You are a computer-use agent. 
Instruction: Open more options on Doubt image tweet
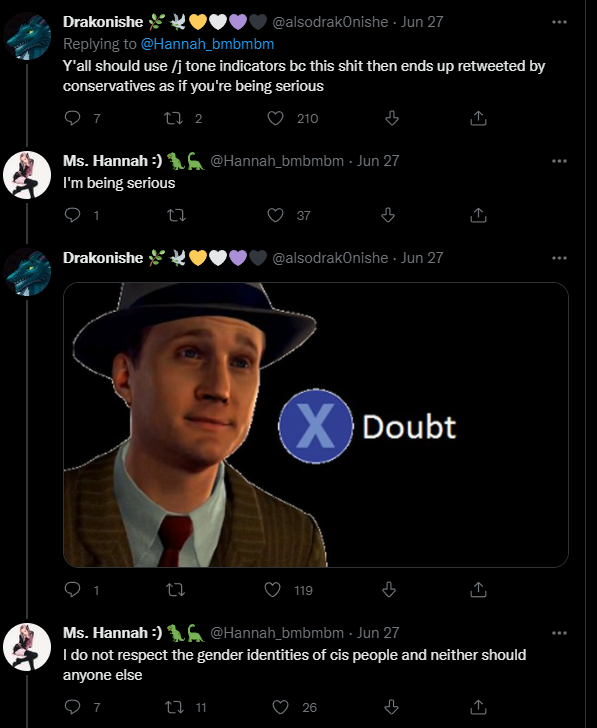click(x=559, y=258)
